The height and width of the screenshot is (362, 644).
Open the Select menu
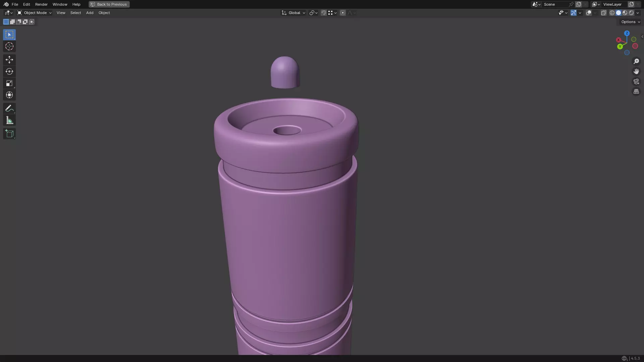click(x=76, y=13)
